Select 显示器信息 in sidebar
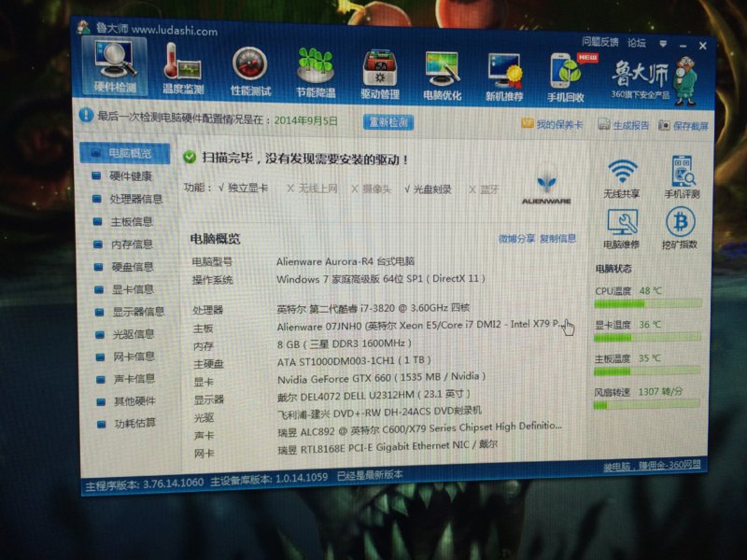Screen dimensions: 747x560 [129, 312]
